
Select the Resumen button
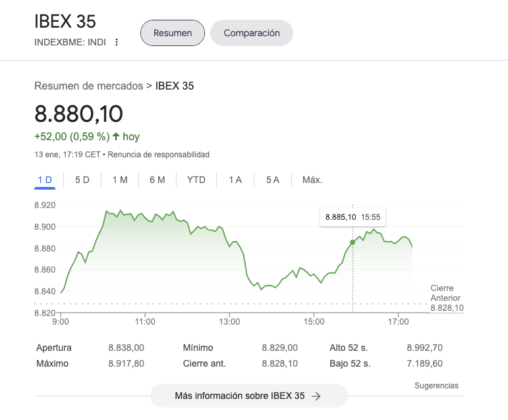click(173, 33)
